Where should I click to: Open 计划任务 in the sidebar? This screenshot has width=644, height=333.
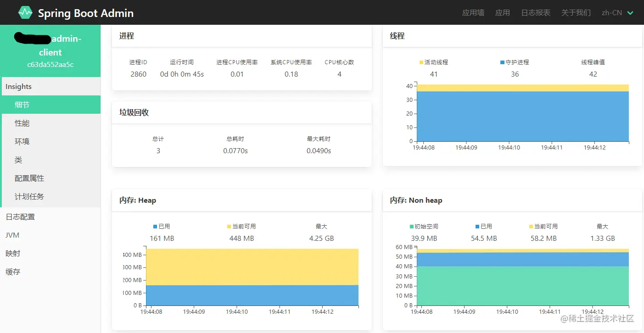pos(51,196)
